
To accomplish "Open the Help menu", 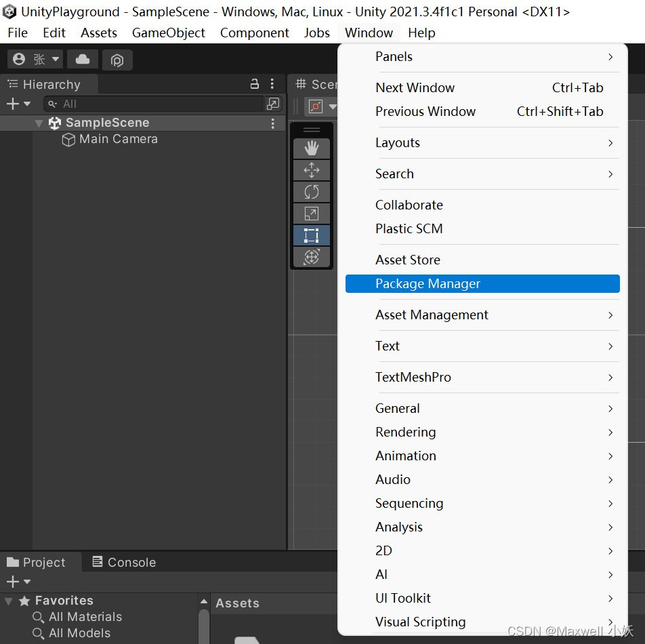I will (421, 33).
